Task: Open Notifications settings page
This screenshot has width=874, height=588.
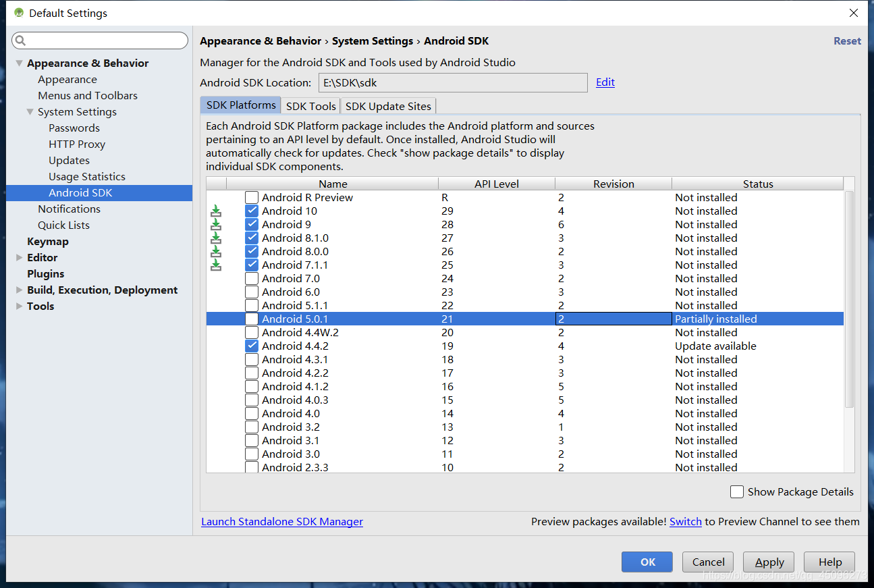Action: click(x=69, y=209)
